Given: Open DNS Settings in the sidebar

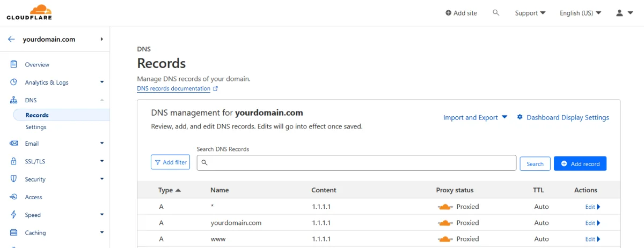Looking at the screenshot, I should coord(35,127).
